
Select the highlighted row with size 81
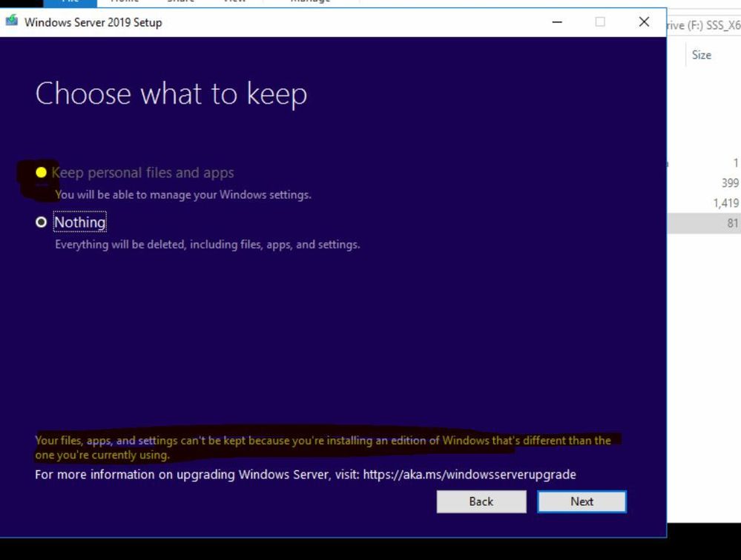704,223
